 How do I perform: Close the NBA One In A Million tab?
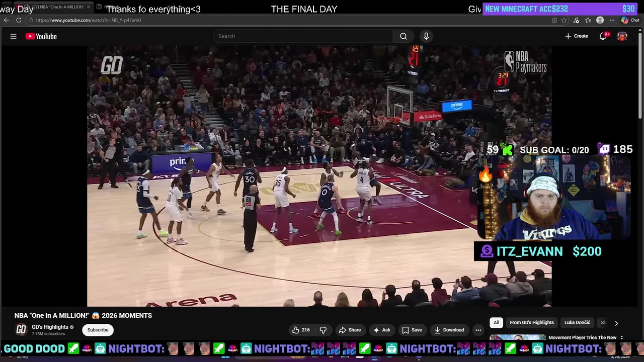click(89, 7)
